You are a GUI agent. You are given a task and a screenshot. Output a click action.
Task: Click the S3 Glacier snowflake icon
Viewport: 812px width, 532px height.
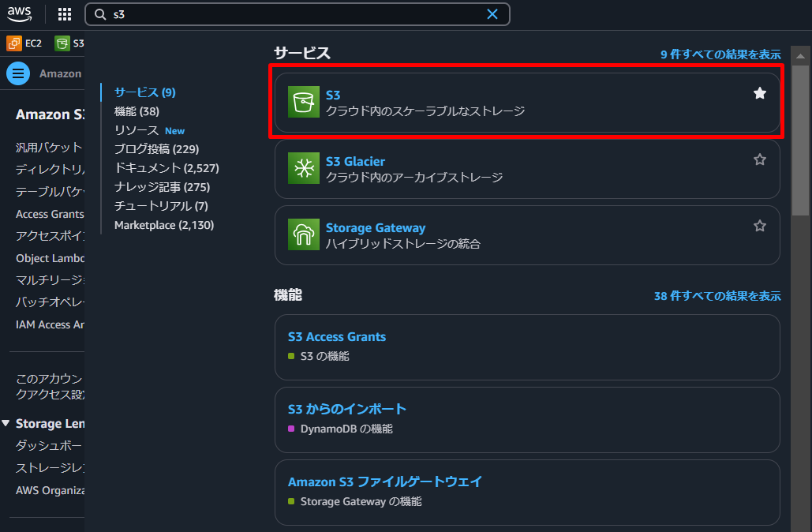(x=304, y=168)
